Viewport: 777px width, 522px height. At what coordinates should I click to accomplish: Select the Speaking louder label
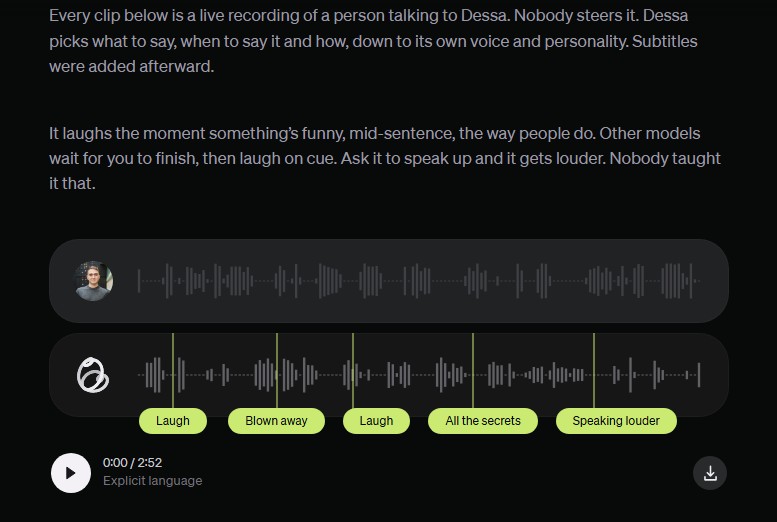tap(616, 421)
